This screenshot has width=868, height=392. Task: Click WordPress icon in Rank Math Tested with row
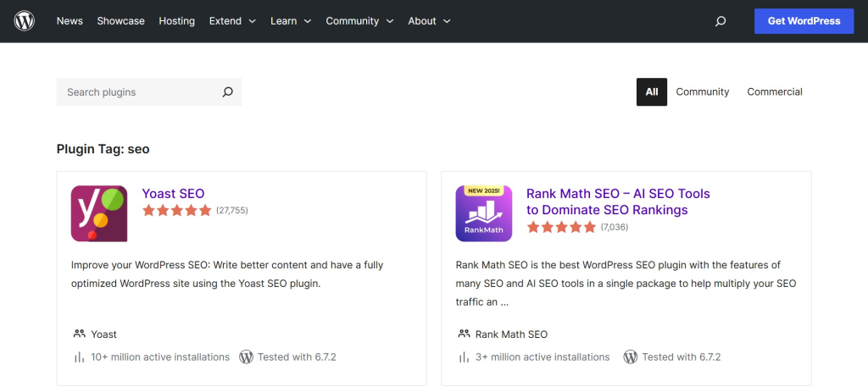point(631,356)
